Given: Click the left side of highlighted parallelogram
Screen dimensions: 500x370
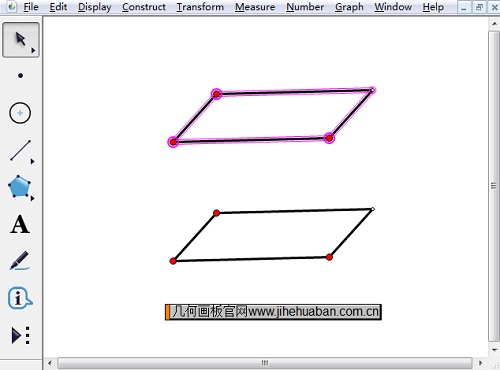Looking at the screenshot, I should coord(195,118).
